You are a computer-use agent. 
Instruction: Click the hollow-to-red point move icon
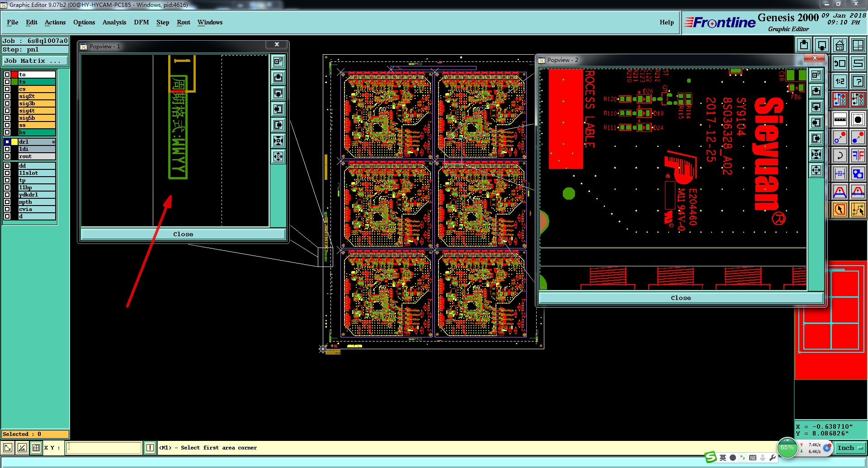click(x=840, y=138)
